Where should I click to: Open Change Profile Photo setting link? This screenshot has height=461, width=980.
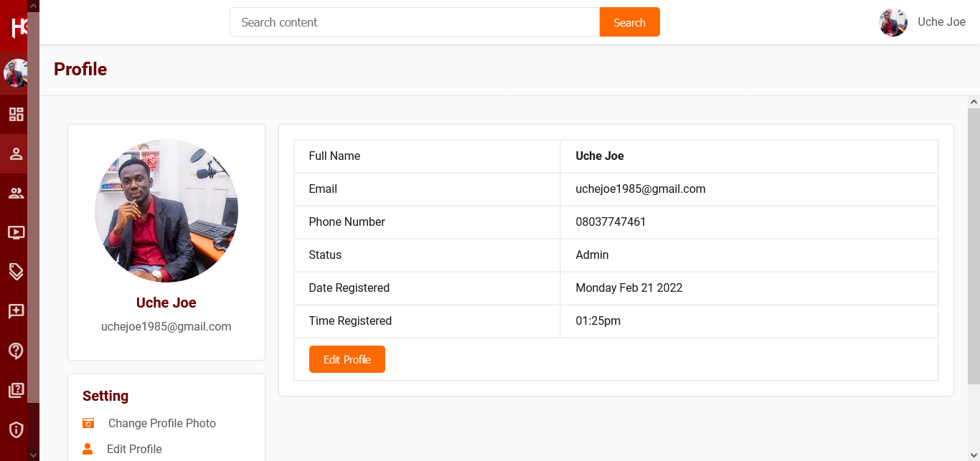coord(161,423)
